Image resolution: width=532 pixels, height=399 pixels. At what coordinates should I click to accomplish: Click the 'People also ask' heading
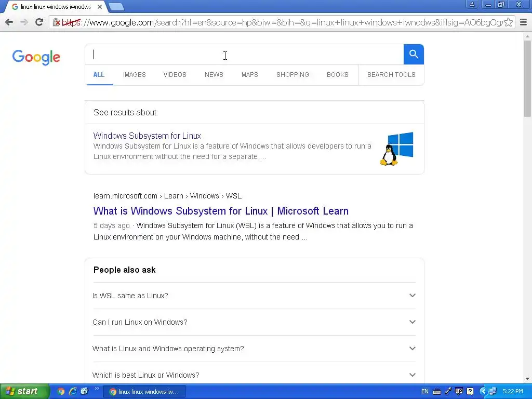point(125,270)
